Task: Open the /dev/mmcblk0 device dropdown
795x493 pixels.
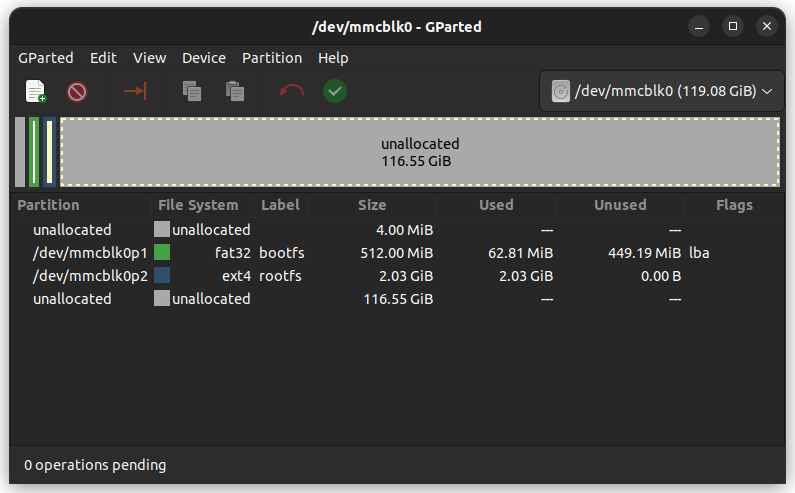Action: click(662, 91)
